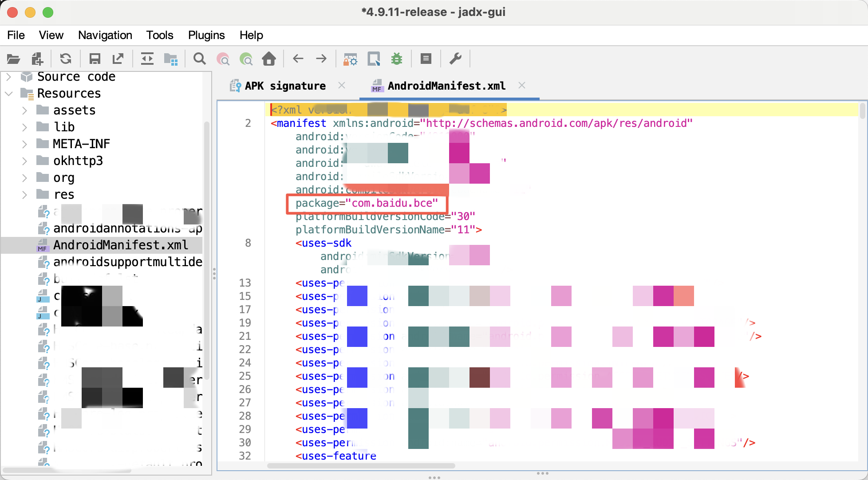The height and width of the screenshot is (480, 868).
Task: Click the Export project icon
Action: tap(118, 59)
